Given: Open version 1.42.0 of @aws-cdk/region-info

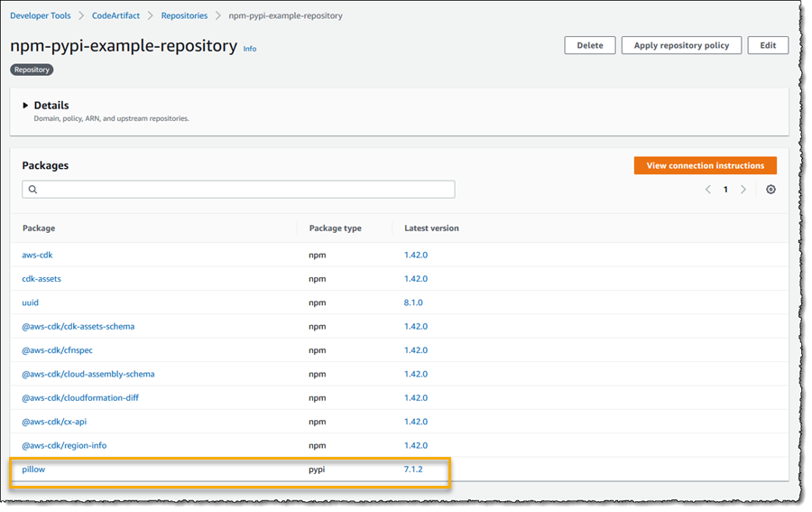Looking at the screenshot, I should coord(416,446).
